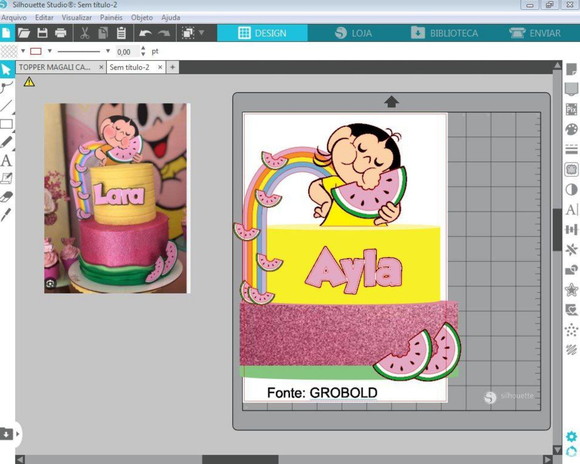This screenshot has width=580, height=464.
Task: Click the yellow warning triangle icon
Action: [29, 82]
